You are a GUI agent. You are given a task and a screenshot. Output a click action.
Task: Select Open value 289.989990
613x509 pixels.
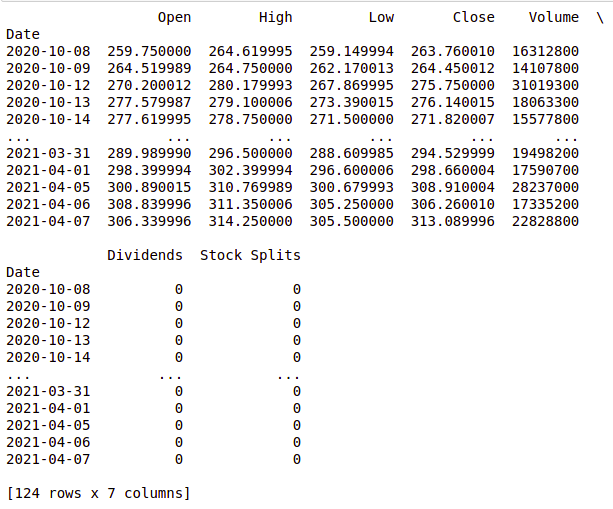coord(149,153)
